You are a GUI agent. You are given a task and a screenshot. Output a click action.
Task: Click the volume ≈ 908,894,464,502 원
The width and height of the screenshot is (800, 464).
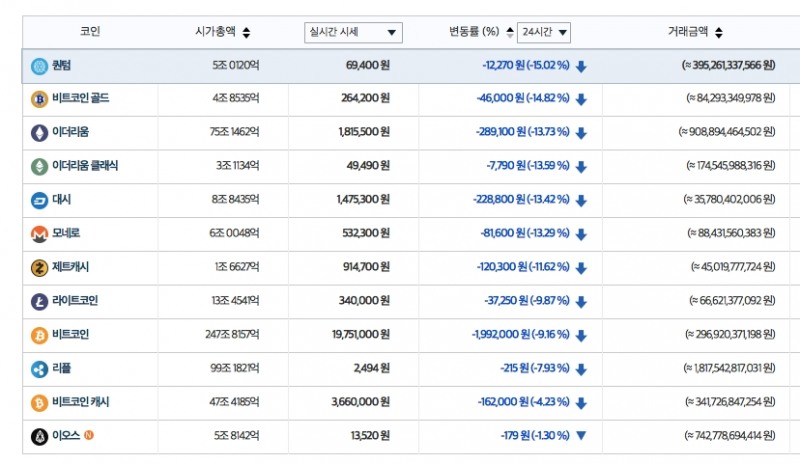tap(727, 132)
